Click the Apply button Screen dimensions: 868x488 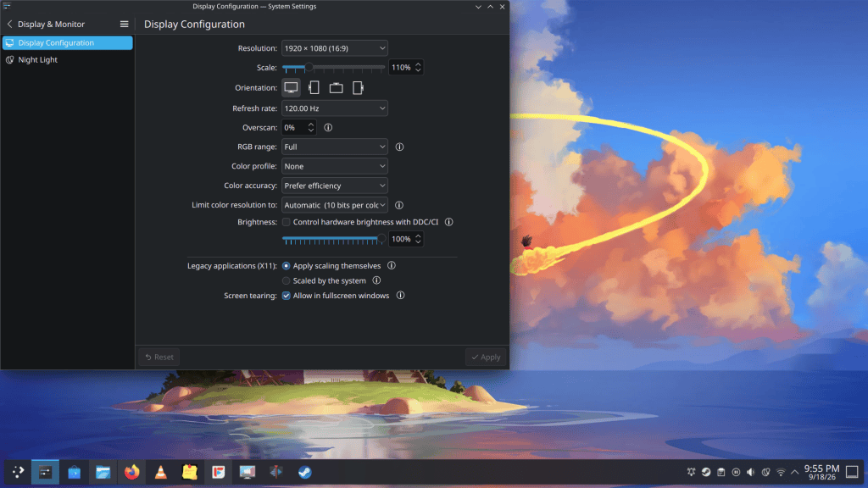pos(486,357)
